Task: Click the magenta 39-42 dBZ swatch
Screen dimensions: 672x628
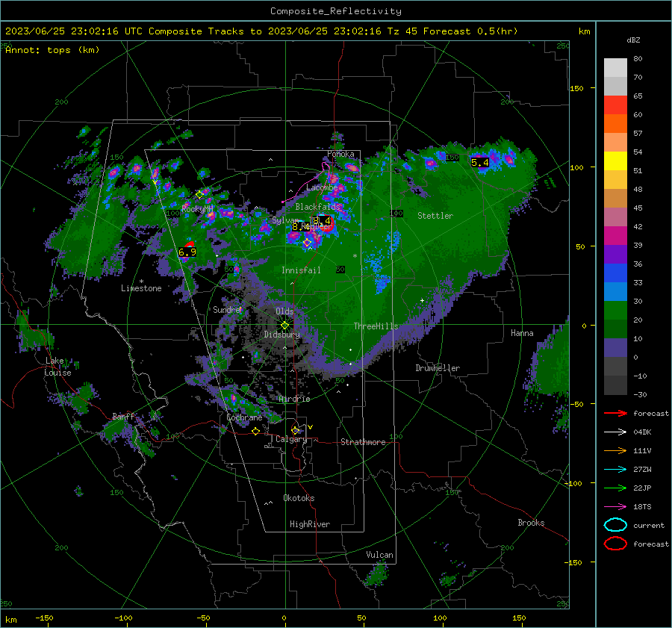Action: (615, 235)
